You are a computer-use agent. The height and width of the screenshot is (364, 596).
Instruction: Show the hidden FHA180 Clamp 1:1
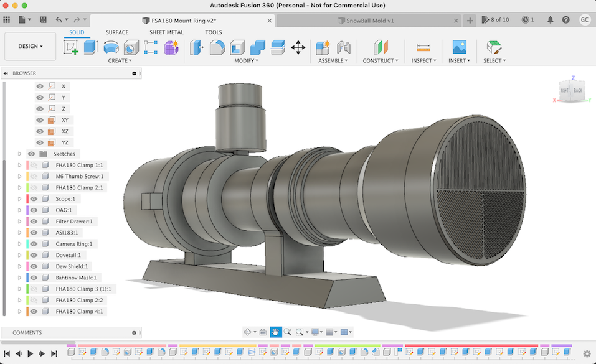tap(34, 165)
